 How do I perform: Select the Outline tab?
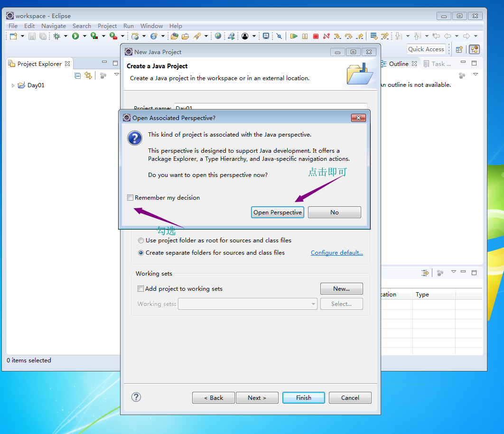tap(399, 64)
